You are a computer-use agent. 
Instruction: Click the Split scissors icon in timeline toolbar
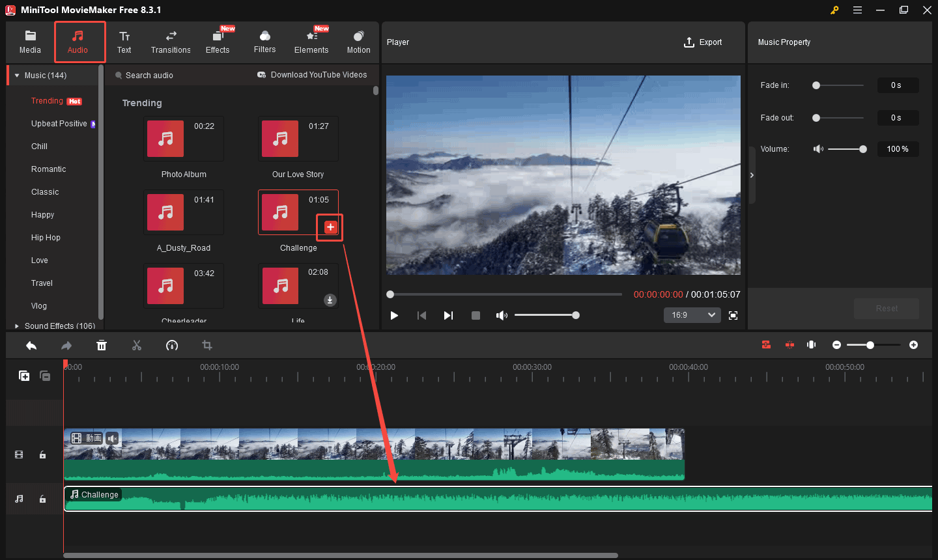click(x=137, y=345)
